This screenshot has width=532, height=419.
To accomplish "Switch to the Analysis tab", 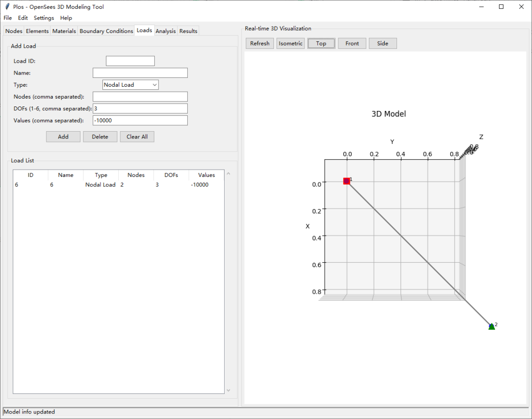I will pyautogui.click(x=166, y=31).
